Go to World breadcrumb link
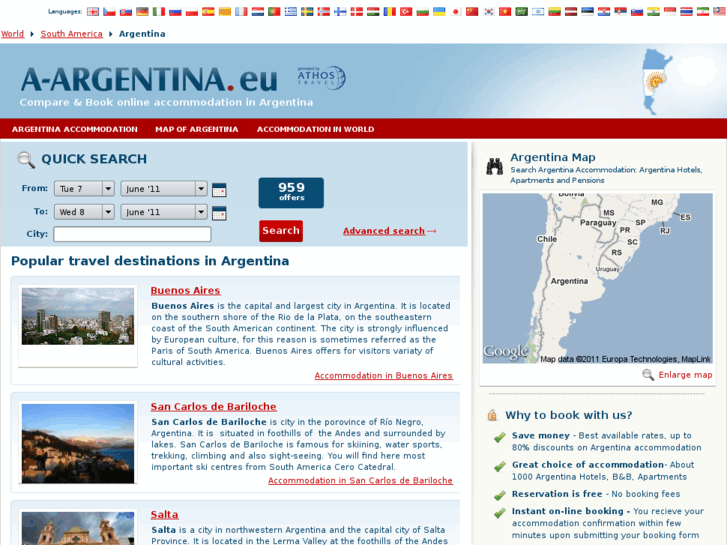This screenshot has height=545, width=727. [x=13, y=34]
